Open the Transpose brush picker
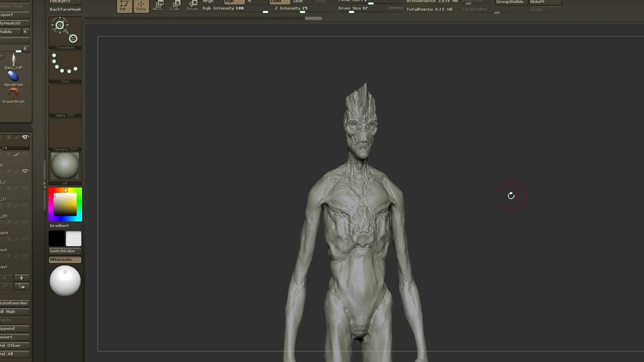 pyautogui.click(x=65, y=33)
